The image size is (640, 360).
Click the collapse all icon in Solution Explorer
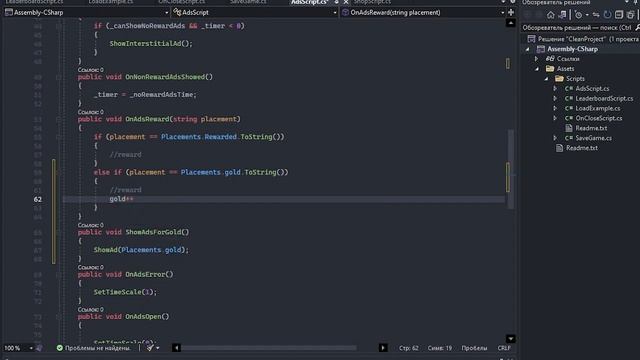pyautogui.click(x=619, y=15)
